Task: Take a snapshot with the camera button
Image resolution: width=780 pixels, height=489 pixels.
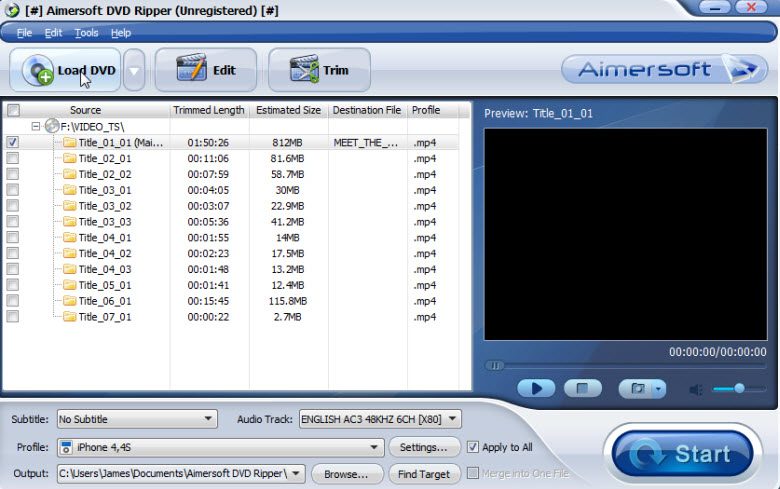Action: [636, 389]
